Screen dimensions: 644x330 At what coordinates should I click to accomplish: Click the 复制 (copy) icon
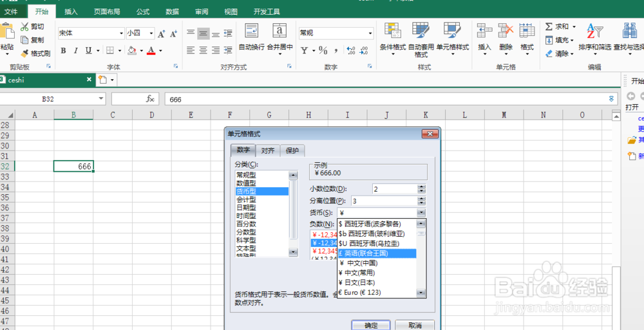(x=24, y=40)
